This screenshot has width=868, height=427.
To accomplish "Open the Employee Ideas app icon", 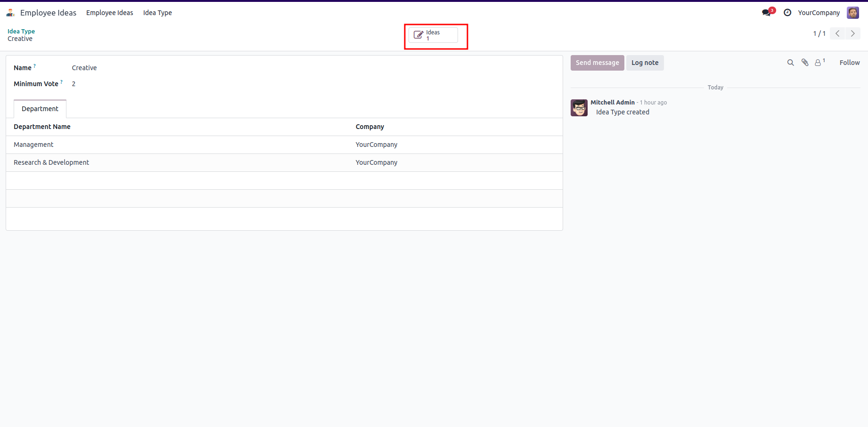I will coord(10,13).
